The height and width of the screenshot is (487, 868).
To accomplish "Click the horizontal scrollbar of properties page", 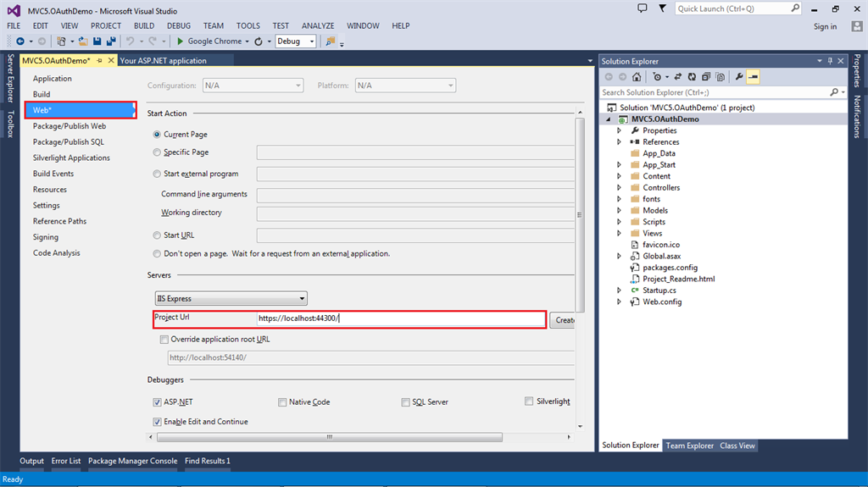I will point(329,437).
